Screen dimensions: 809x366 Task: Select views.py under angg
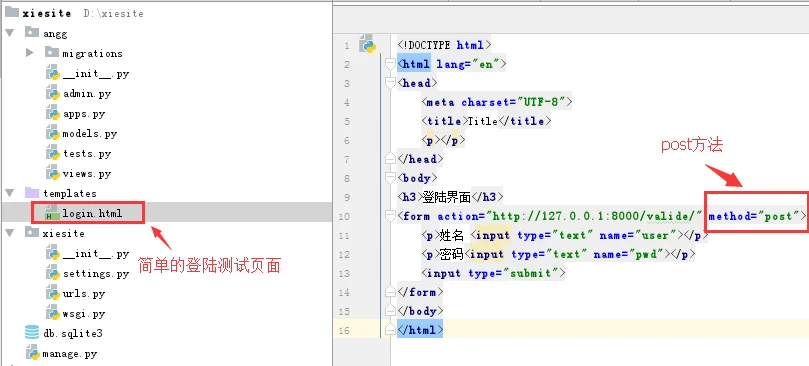(x=87, y=173)
